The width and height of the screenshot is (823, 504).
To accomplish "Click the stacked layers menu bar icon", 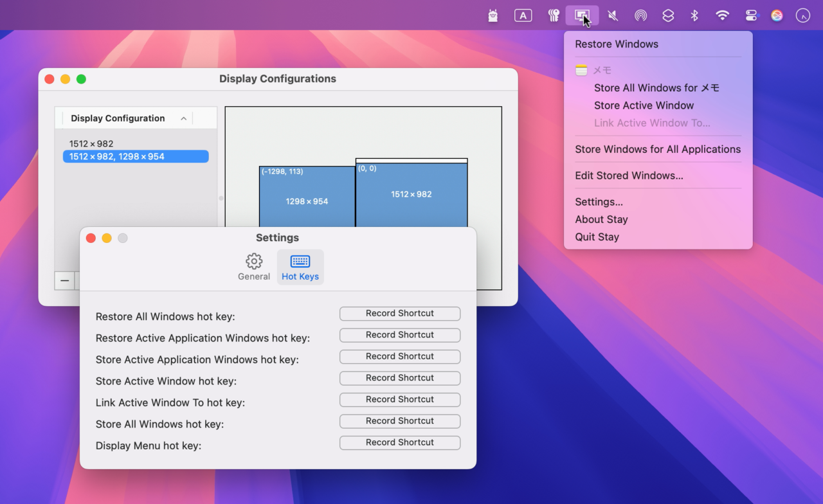I will coord(668,15).
